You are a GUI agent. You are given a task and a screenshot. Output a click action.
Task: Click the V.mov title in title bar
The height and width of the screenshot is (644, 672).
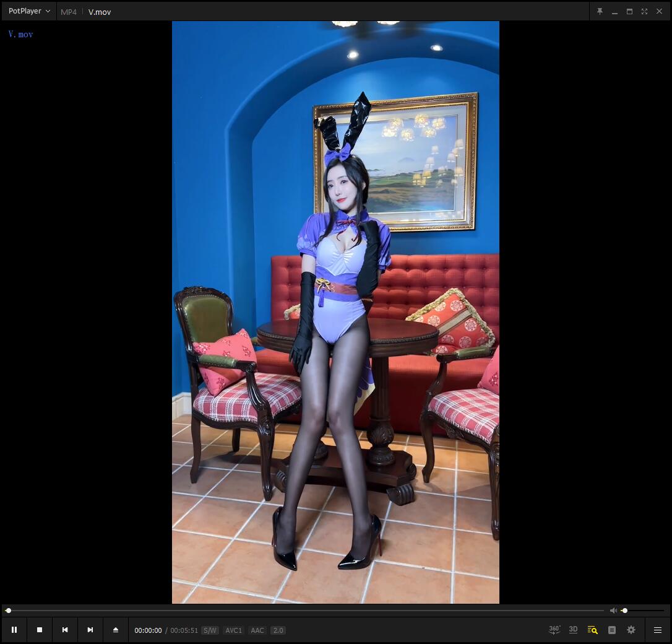[100, 12]
